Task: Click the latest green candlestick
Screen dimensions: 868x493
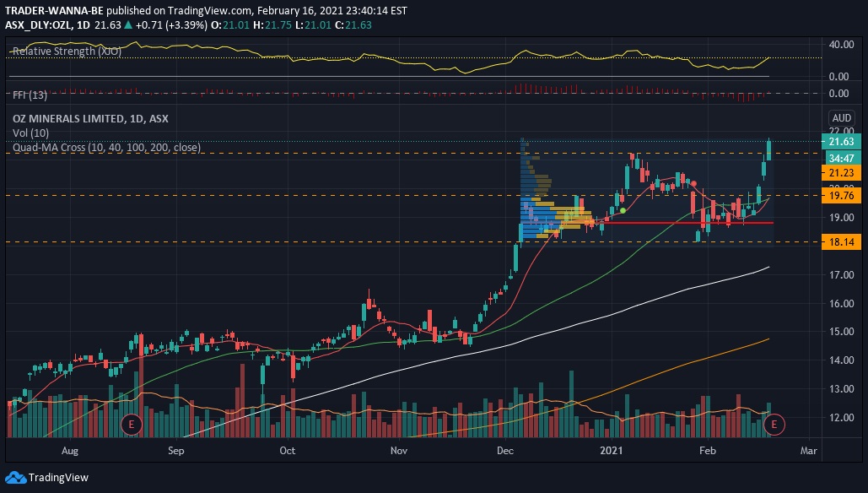Action: click(769, 150)
